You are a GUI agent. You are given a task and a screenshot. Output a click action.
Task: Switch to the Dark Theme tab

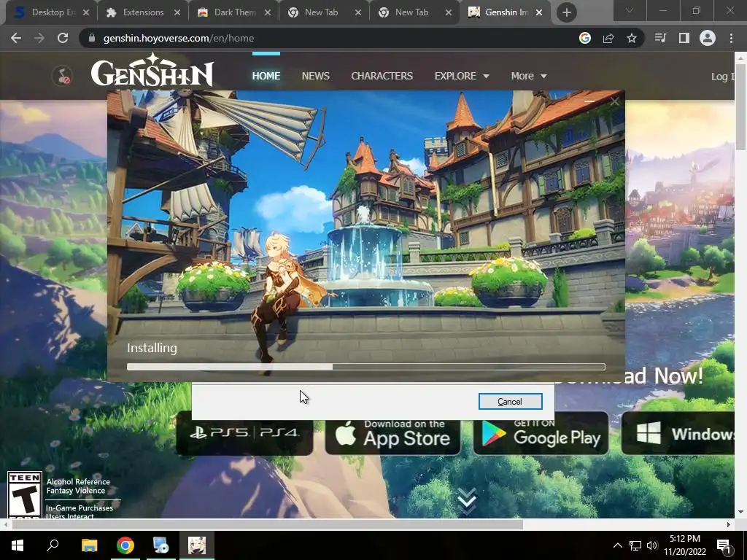tap(233, 12)
